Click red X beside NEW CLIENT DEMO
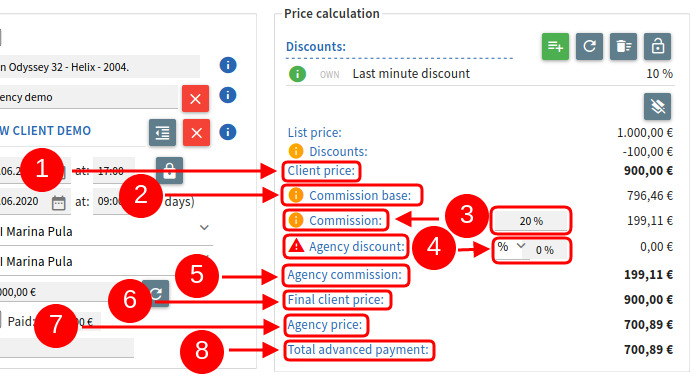This screenshot has height=377, width=698. pos(196,133)
